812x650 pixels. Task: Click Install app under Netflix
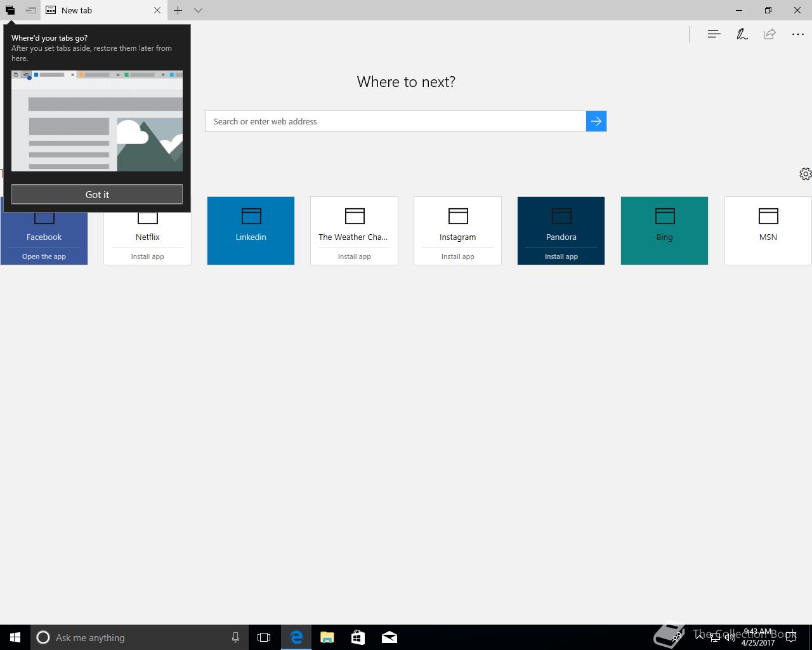click(147, 256)
